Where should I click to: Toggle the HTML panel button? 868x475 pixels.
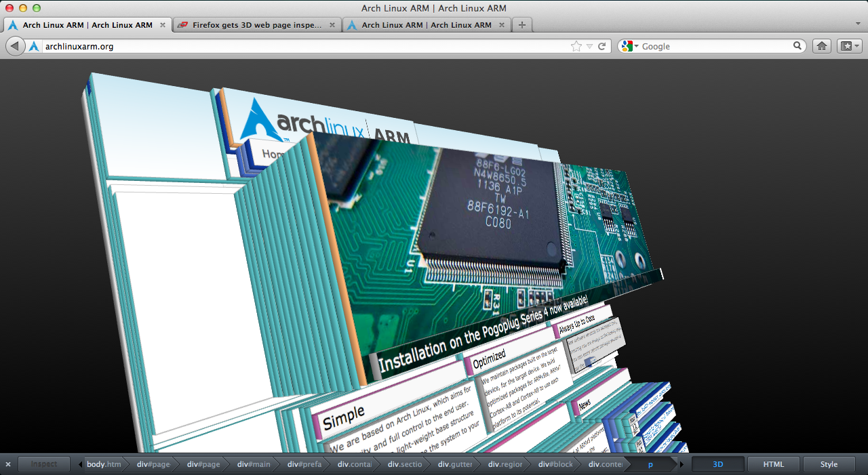(774, 464)
